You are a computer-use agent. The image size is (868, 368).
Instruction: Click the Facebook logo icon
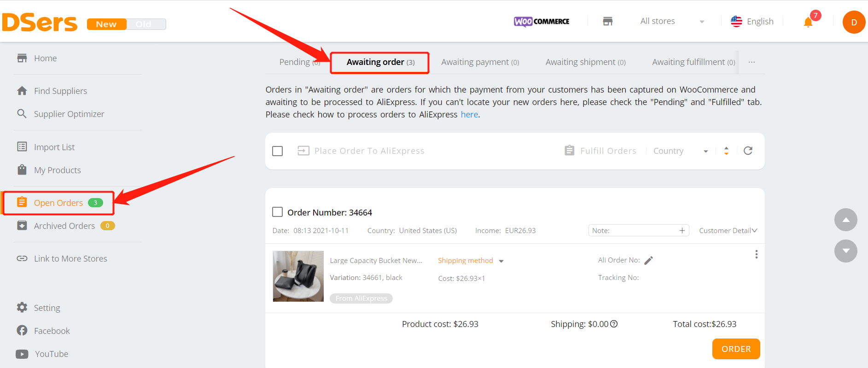[22, 330]
